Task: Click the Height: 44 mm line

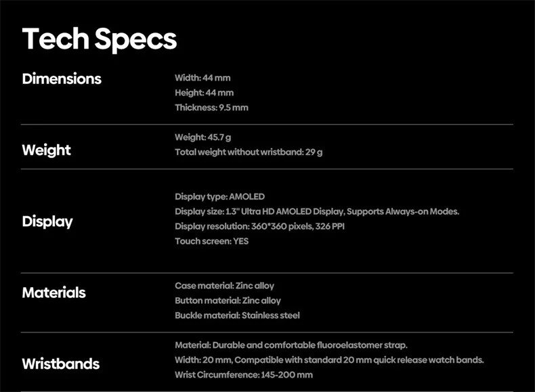Action: pyautogui.click(x=204, y=93)
